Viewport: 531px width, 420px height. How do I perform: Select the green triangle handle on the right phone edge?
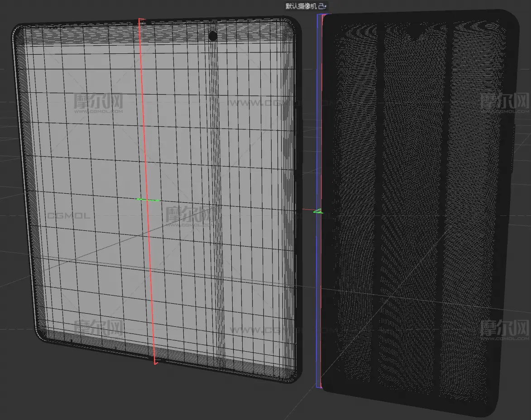(x=318, y=211)
